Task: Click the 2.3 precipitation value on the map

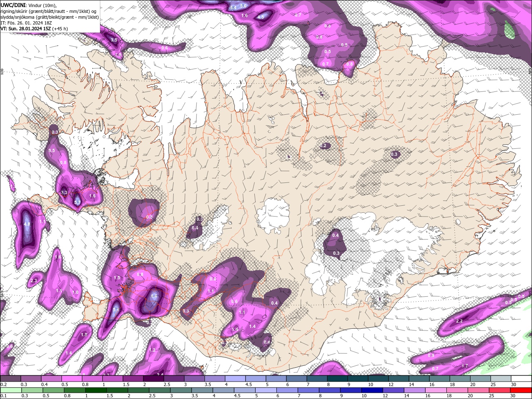Action: [x=34, y=281]
